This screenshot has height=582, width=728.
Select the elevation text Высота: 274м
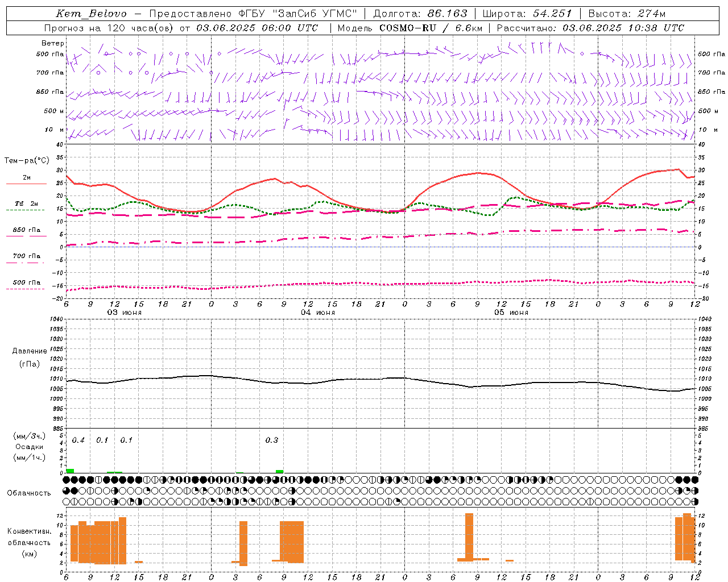pyautogui.click(x=627, y=14)
